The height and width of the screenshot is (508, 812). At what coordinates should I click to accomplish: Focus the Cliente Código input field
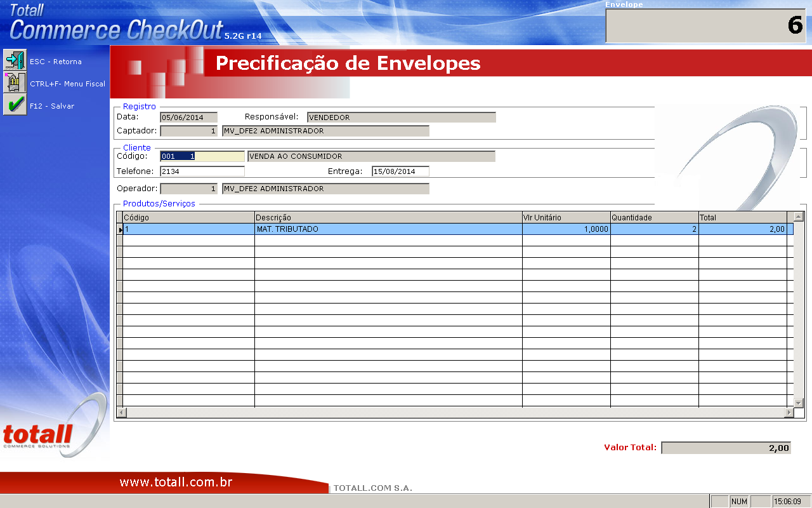pyautogui.click(x=202, y=156)
